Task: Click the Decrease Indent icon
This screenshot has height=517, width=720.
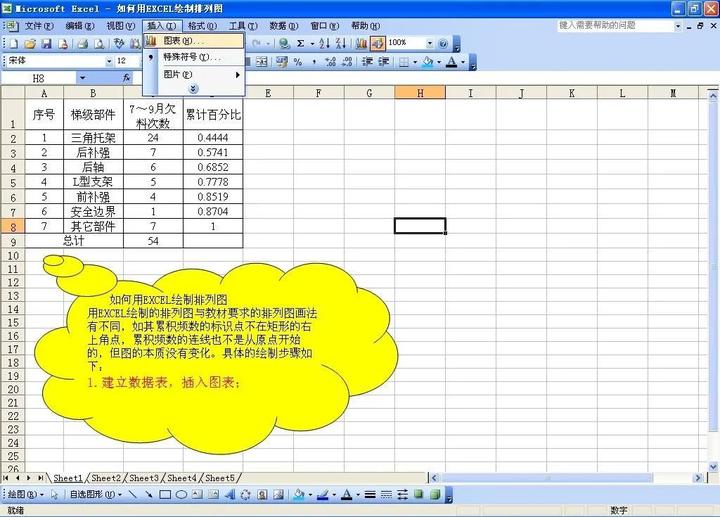Action: tap(367, 62)
